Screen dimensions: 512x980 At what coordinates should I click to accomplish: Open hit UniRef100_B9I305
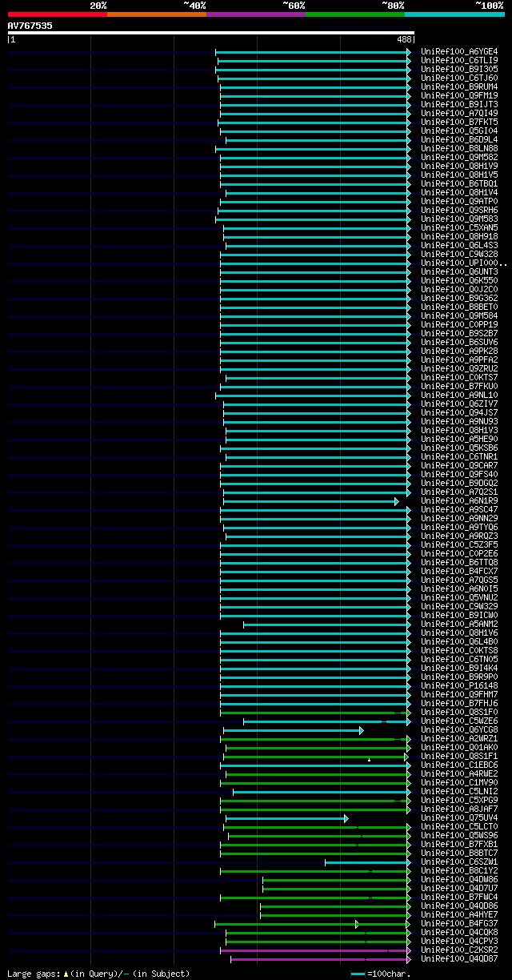(459, 69)
